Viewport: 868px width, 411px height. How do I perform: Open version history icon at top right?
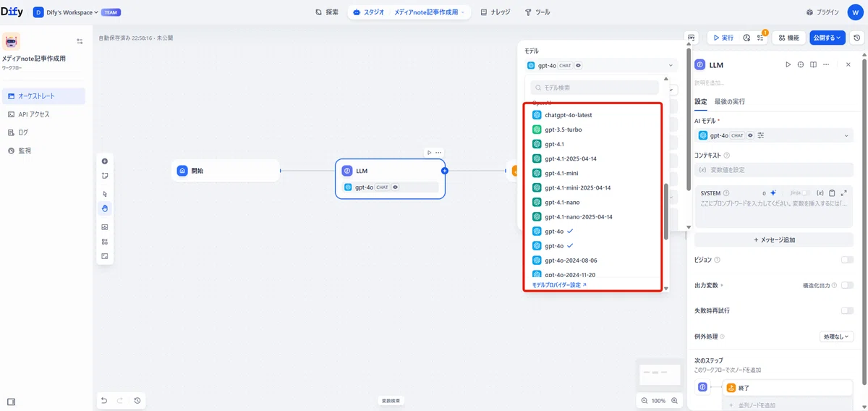857,38
